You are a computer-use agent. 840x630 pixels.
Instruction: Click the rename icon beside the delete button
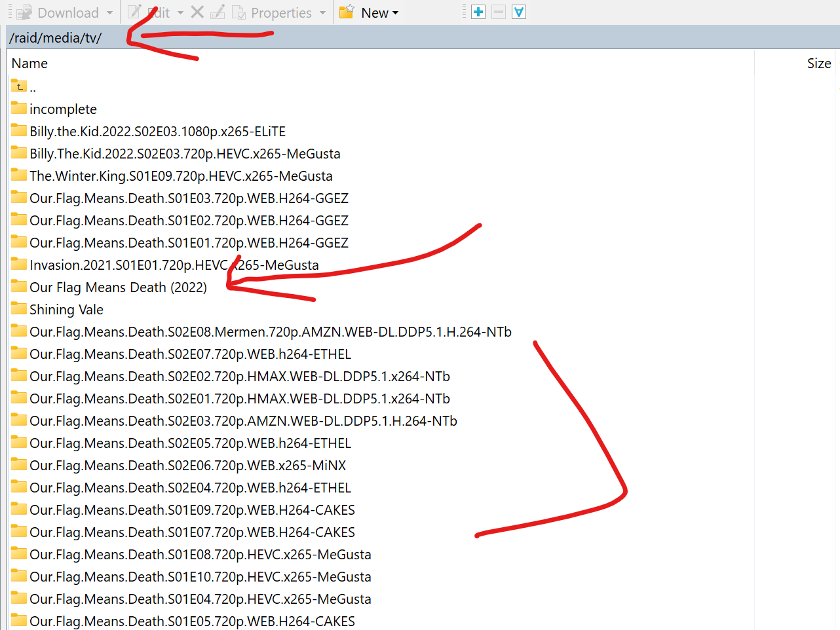click(x=218, y=12)
